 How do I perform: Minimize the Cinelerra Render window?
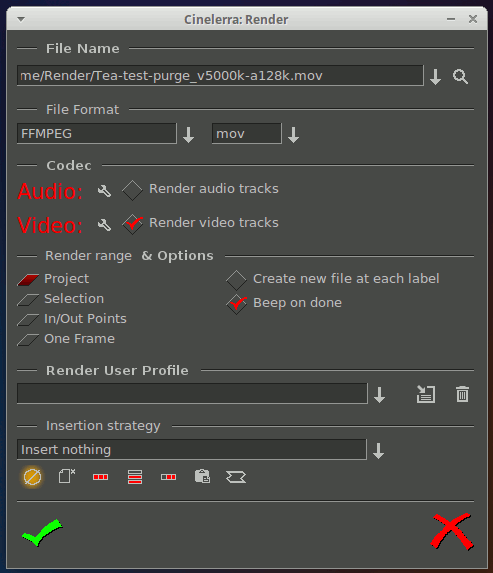pos(451,19)
